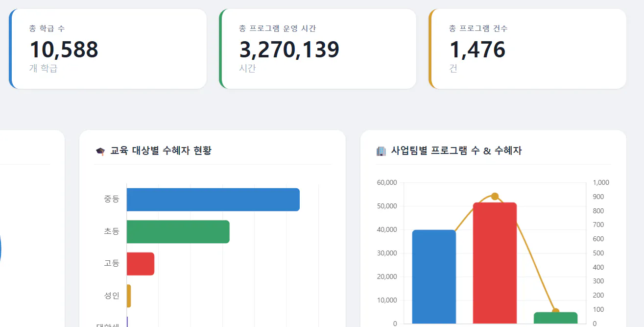Click the 총 프로그램 건수 label
This screenshot has height=327, width=644.
(x=478, y=28)
